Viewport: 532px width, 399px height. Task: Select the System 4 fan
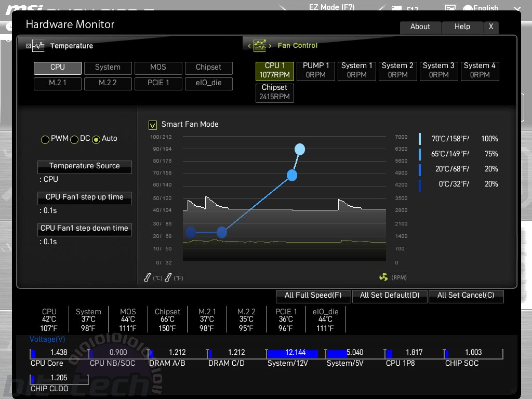(480, 71)
